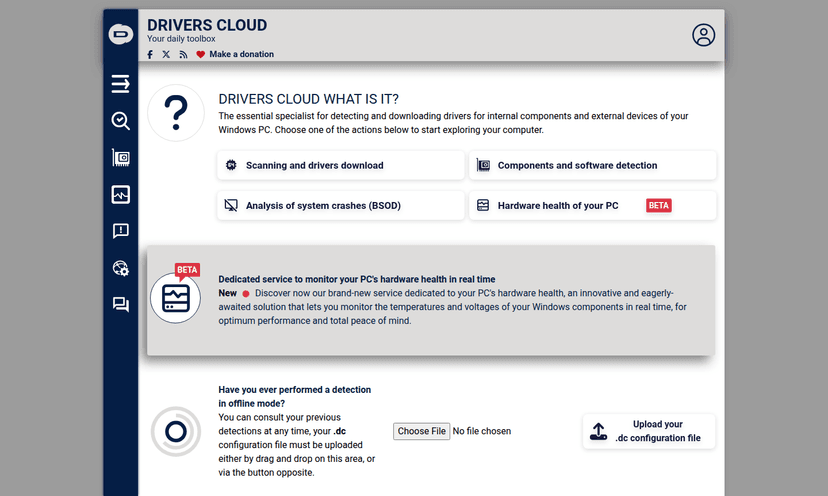This screenshot has width=828, height=496.
Task: Click 'Have you ever performed a detection' heading
Action: coord(295,396)
